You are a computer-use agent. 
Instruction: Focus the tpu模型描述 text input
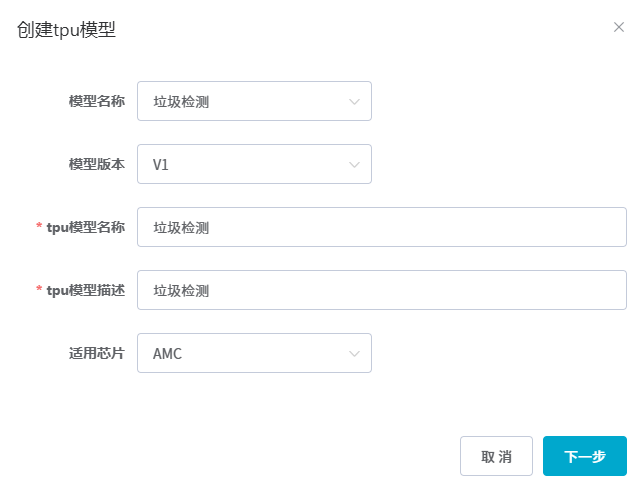pos(381,290)
